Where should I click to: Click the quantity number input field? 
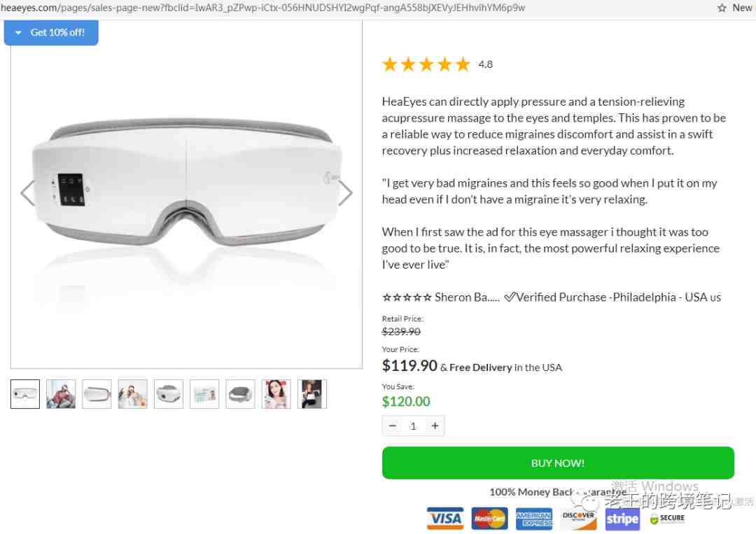(413, 426)
